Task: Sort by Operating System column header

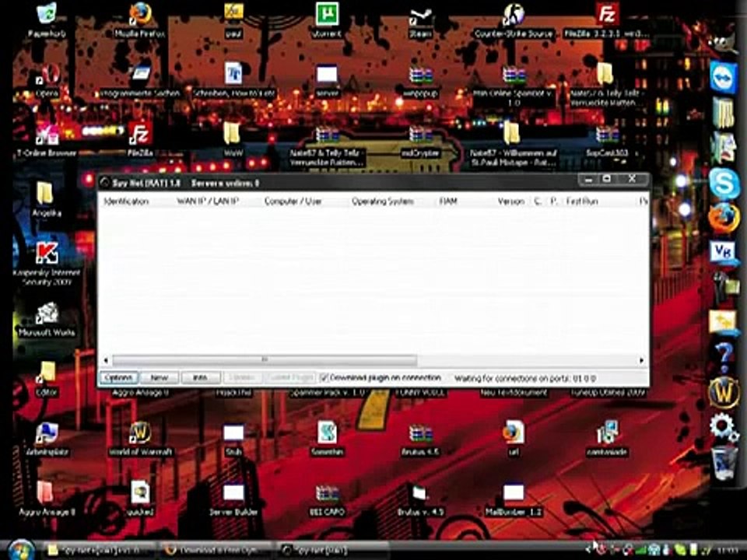Action: coord(383,201)
